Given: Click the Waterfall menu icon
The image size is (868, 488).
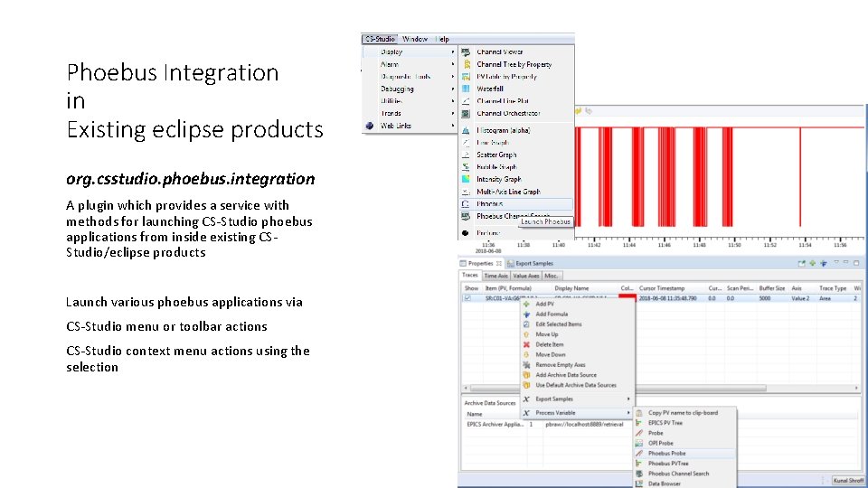Looking at the screenshot, I should 466,89.
